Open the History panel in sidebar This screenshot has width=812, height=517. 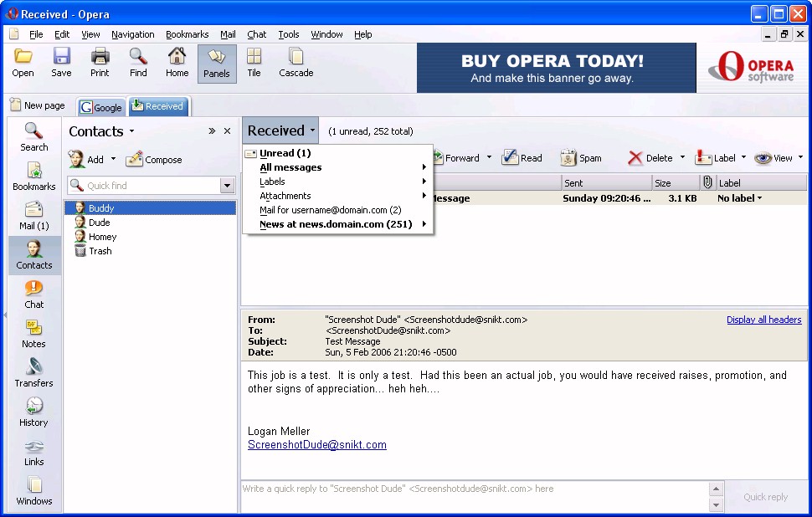34,412
